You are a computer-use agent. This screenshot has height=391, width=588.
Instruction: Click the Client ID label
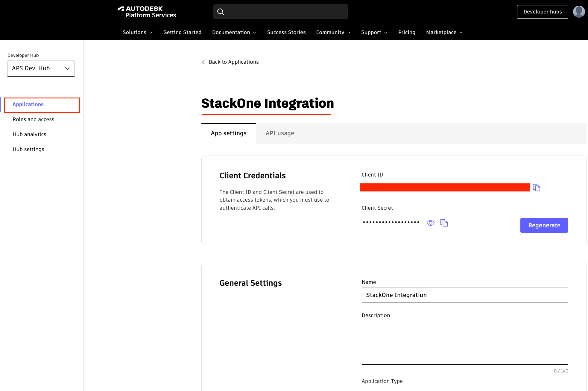coord(372,175)
